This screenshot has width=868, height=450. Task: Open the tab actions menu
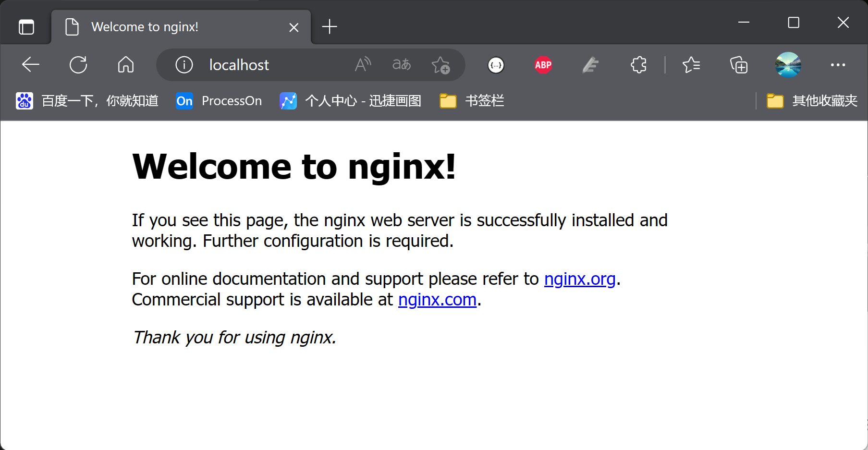click(x=26, y=27)
